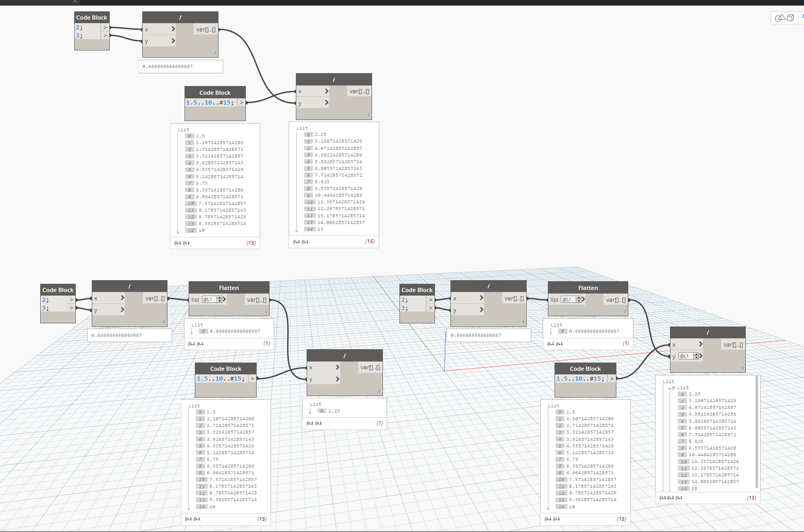804x532 pixels.
Task: Click var[]..[] output of the right Flatten node
Action: [x=616, y=300]
